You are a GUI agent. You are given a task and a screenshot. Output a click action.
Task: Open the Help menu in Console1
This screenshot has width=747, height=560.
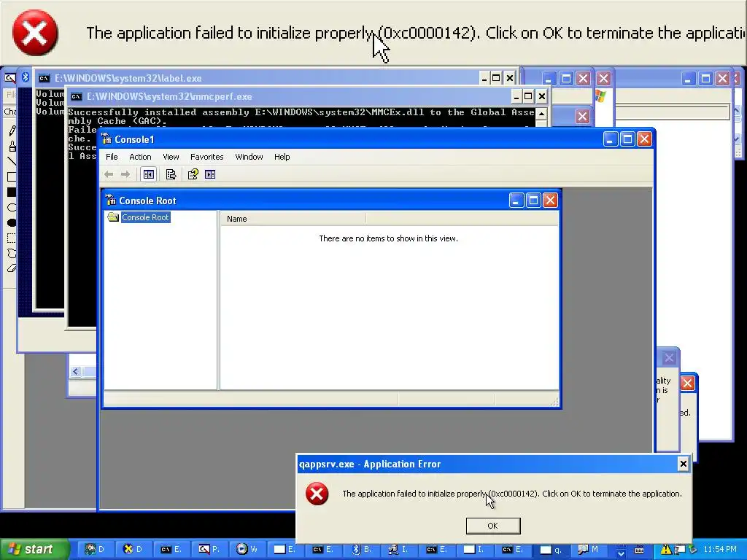(282, 157)
